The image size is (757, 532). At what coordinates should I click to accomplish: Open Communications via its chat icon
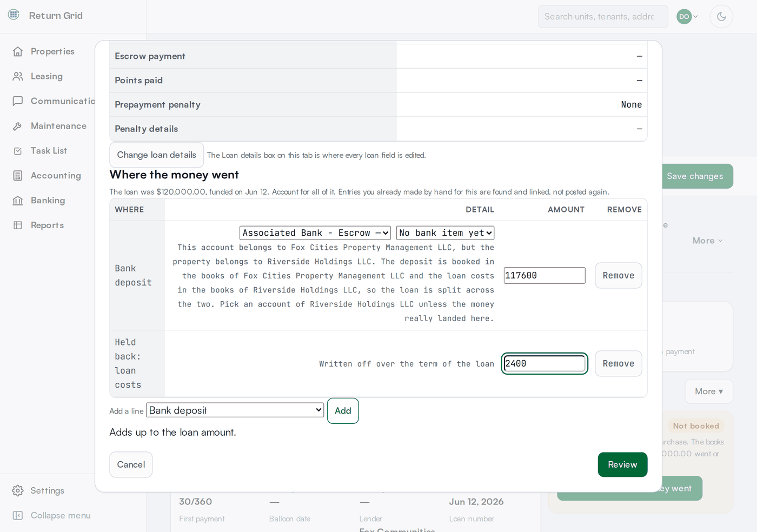coord(18,101)
